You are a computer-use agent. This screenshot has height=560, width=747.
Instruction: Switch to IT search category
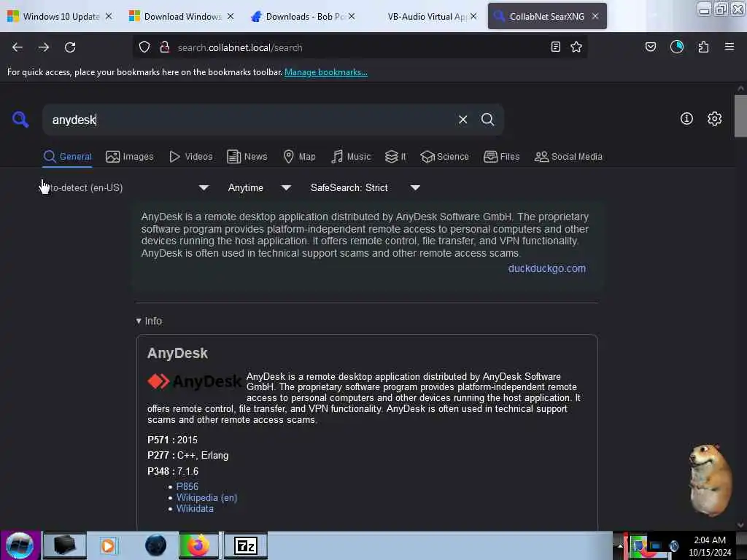(x=395, y=157)
